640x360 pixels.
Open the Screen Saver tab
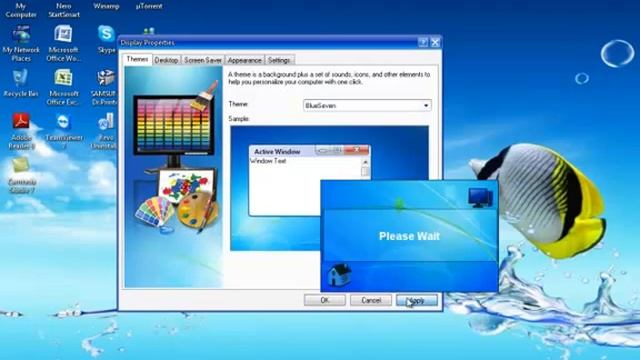point(203,60)
